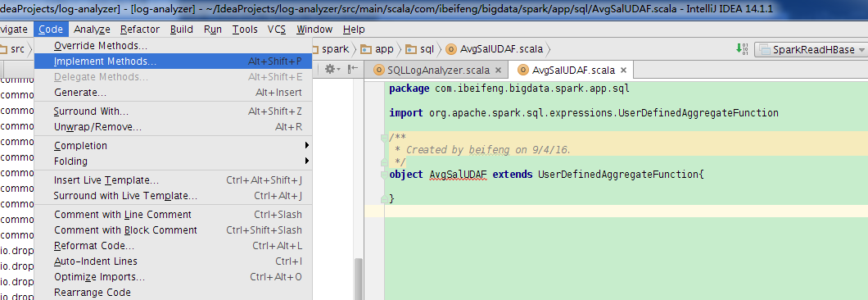The width and height of the screenshot is (868, 300).
Task: Choose Optimize Imports... menu item
Action: [174, 277]
